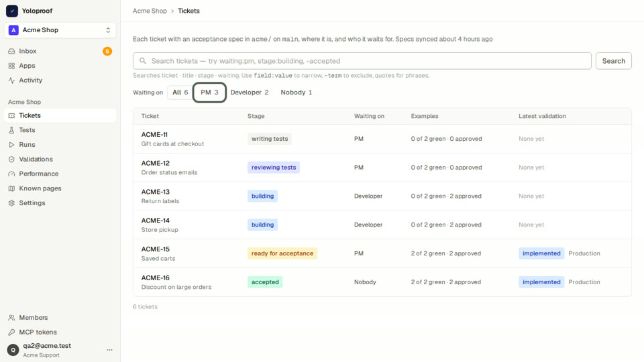Viewport: 644px width, 362px height.
Task: Click the qa2@acme.test user avatar
Action: pos(13,350)
